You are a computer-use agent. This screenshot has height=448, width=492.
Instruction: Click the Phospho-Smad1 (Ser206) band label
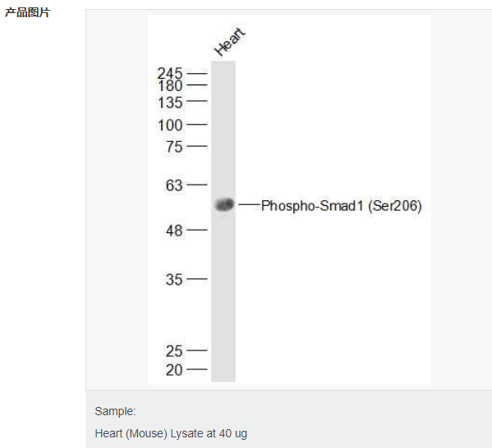tap(341, 206)
